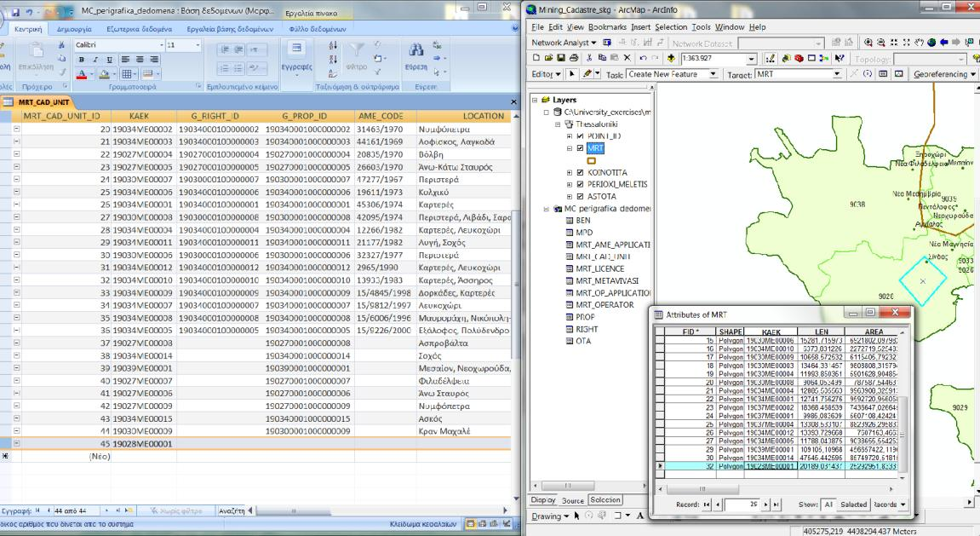This screenshot has height=536, width=980.
Task: Open the ArcMap Tools menu
Action: (x=701, y=27)
